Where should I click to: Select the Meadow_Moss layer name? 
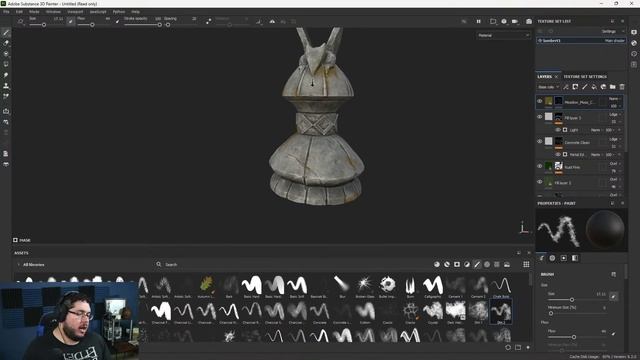[579, 102]
